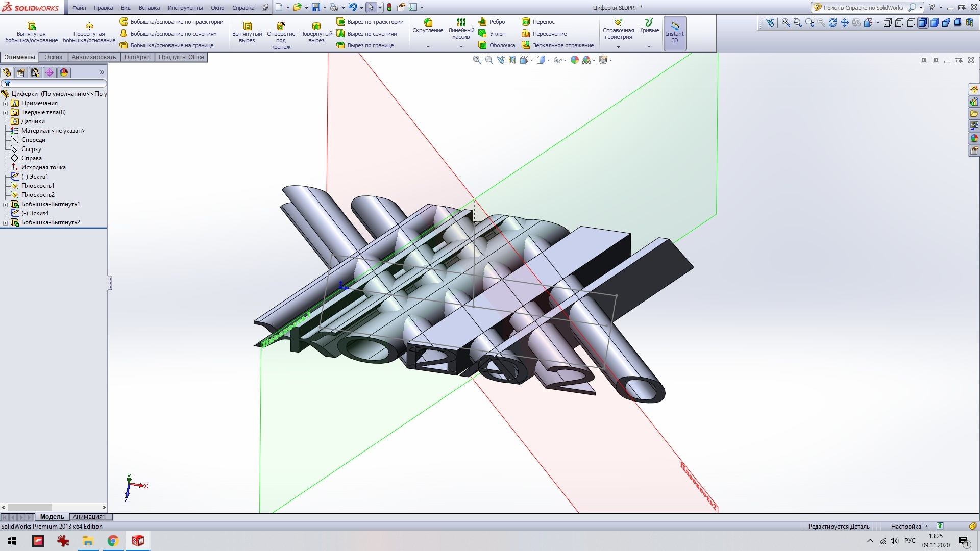The height and width of the screenshot is (551, 980).
Task: Switch to the Анализировать tab
Action: pos(94,57)
